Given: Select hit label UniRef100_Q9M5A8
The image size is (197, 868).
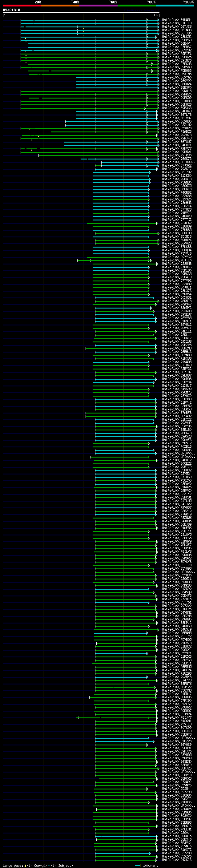Looking at the screenshot, I should point(177,67).
